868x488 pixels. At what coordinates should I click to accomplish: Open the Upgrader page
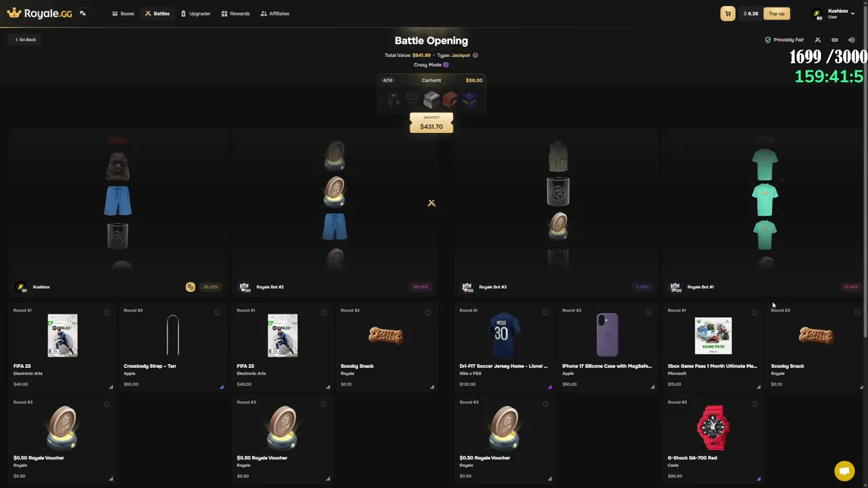click(x=195, y=14)
